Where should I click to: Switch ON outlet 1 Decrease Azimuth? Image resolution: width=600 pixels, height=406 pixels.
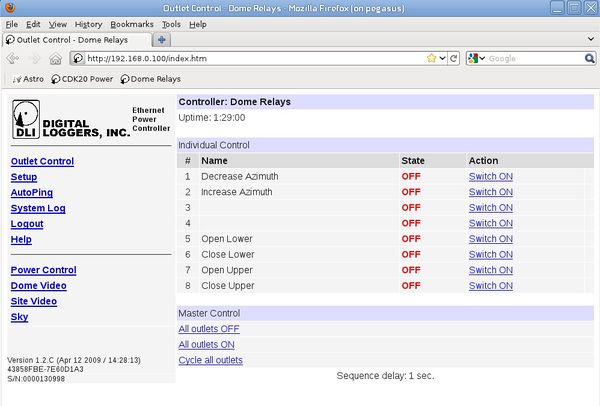point(491,176)
